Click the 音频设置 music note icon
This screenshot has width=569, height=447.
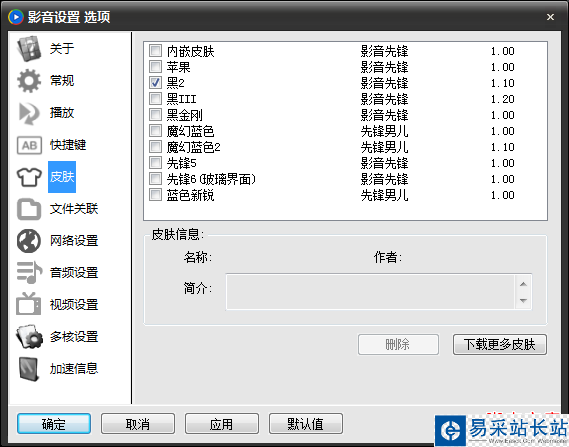click(x=29, y=272)
